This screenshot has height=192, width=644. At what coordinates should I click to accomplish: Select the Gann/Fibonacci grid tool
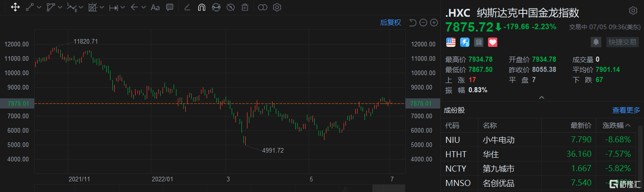point(92,7)
